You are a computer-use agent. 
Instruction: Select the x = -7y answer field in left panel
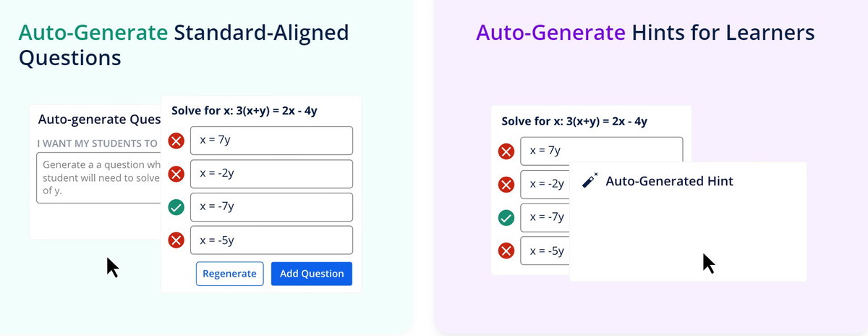coord(271,207)
